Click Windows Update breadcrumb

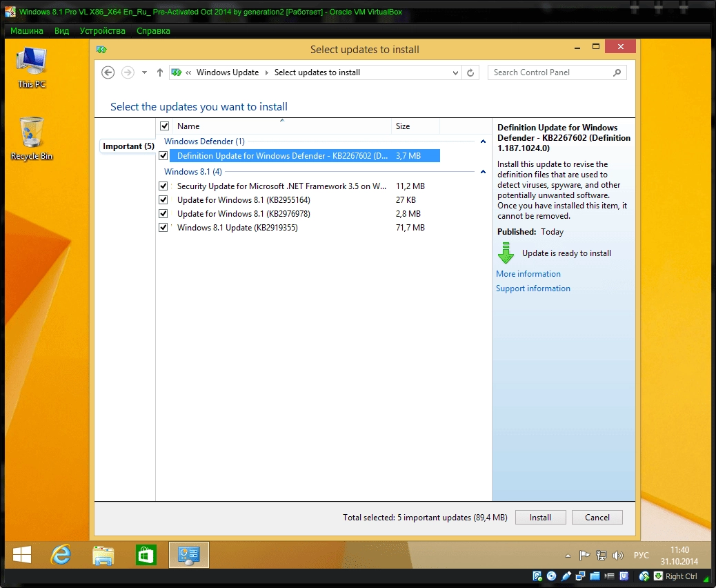click(x=228, y=72)
